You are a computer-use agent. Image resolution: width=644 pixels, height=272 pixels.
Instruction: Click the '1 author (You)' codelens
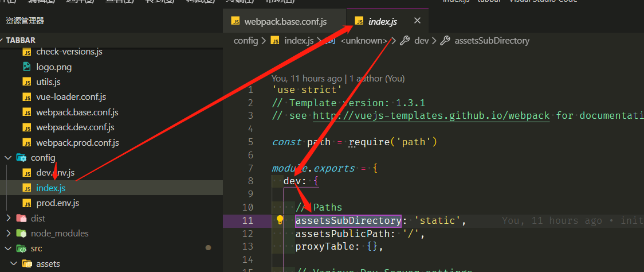coord(376,78)
